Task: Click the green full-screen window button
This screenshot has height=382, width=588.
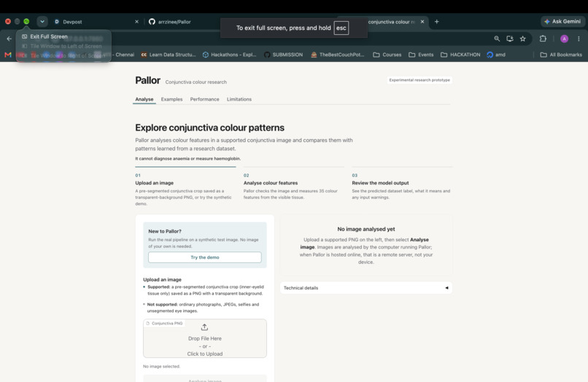Action: [26, 21]
